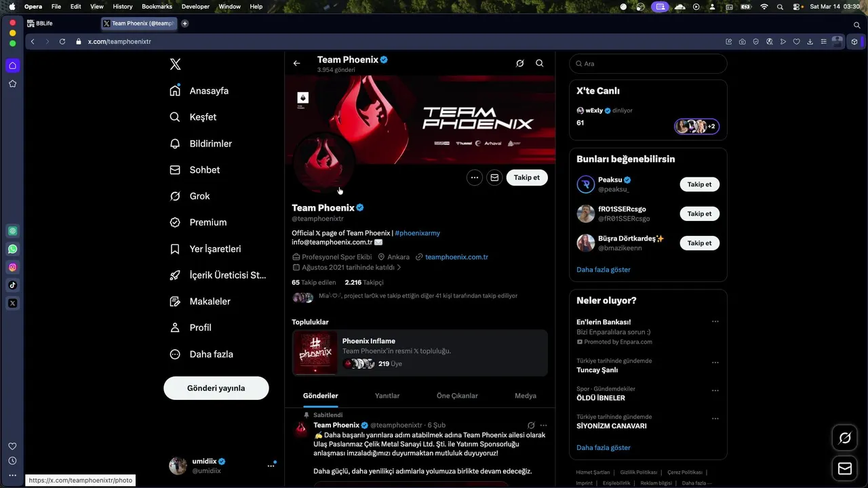Open WhatsApp in the Opera sidebar

(x=13, y=249)
